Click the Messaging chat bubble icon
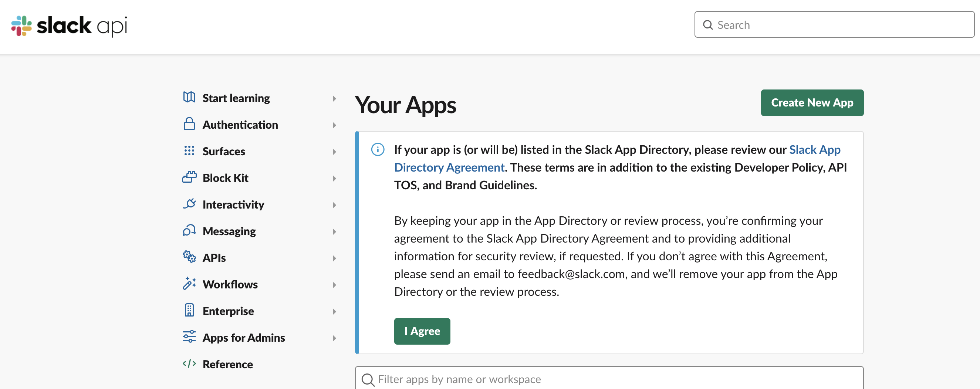The image size is (980, 389). tap(189, 230)
